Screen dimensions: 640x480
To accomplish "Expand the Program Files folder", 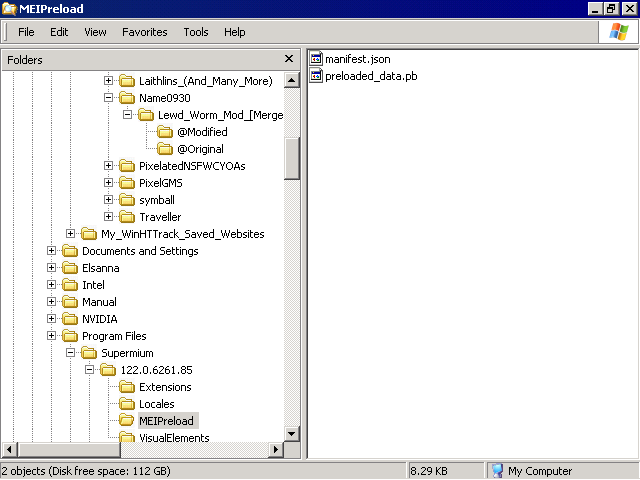I will tap(51, 336).
